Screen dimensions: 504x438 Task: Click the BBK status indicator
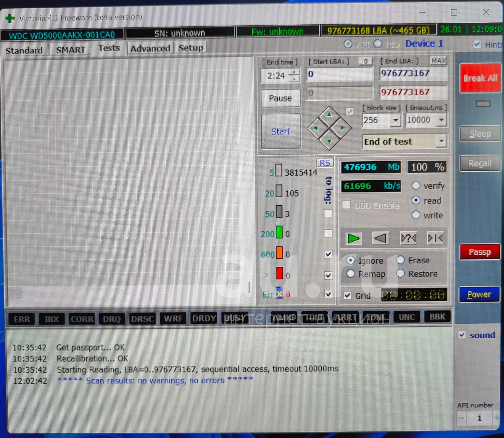click(437, 317)
